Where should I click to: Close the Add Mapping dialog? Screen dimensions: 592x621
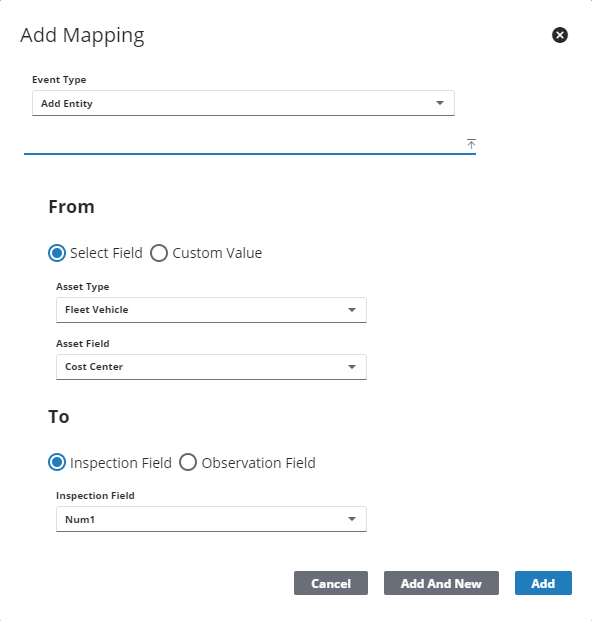click(560, 35)
